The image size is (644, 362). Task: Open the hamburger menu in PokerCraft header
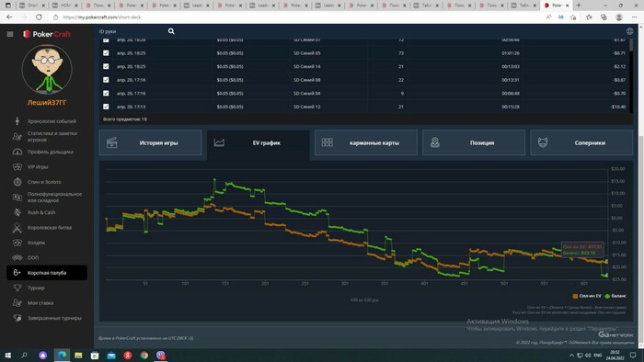10,34
